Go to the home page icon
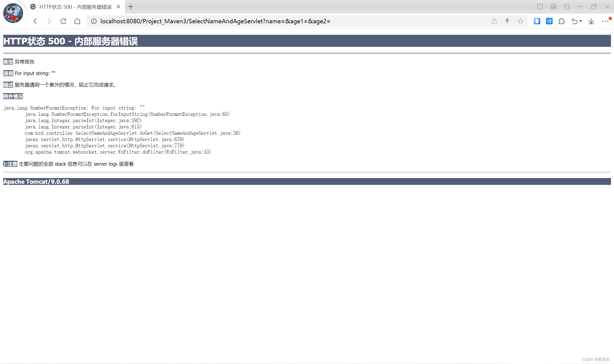This screenshot has width=614, height=364. coord(77,21)
